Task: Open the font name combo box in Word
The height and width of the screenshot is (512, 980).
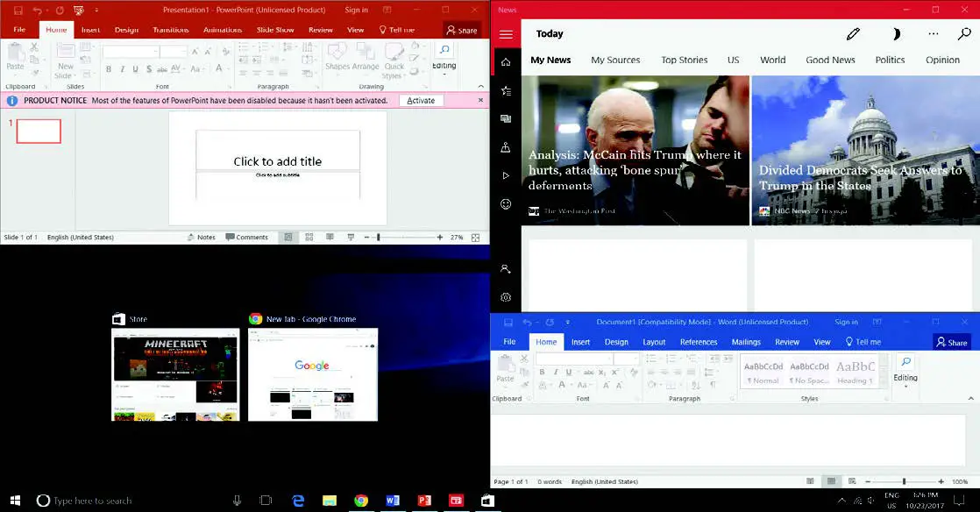Action: pos(574,359)
